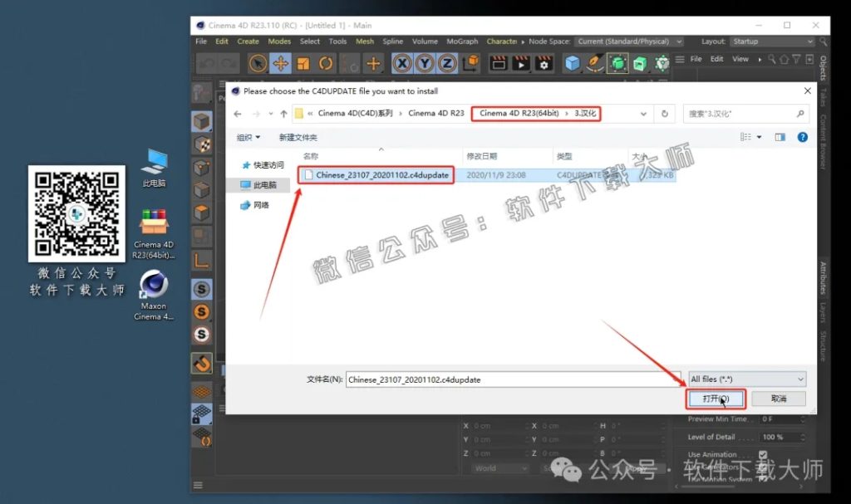Click the refresh button beside address bar
This screenshot has height=504, width=851.
664,114
